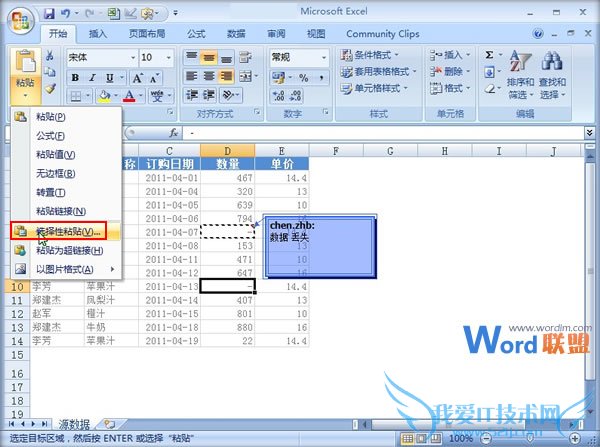The image size is (600, 447).
Task: Open the font name dropdown 宋体
Action: pos(133,58)
